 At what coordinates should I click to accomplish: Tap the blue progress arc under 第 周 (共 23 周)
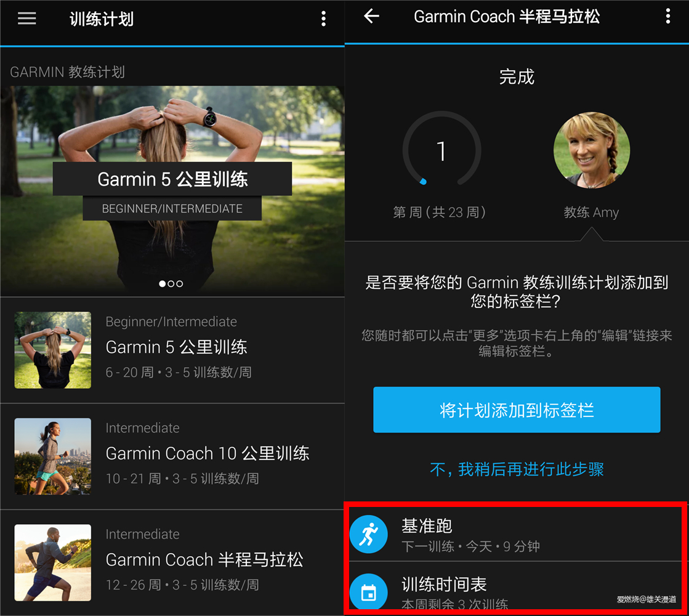tap(422, 180)
